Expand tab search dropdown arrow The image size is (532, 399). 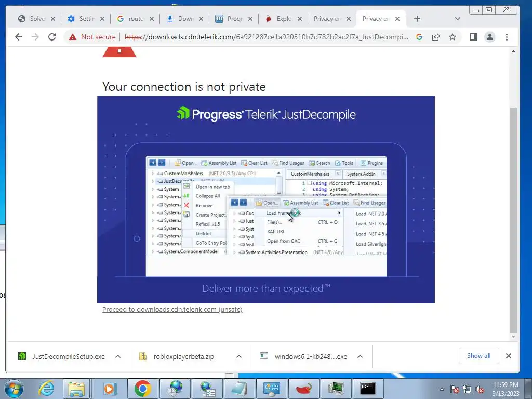457,19
